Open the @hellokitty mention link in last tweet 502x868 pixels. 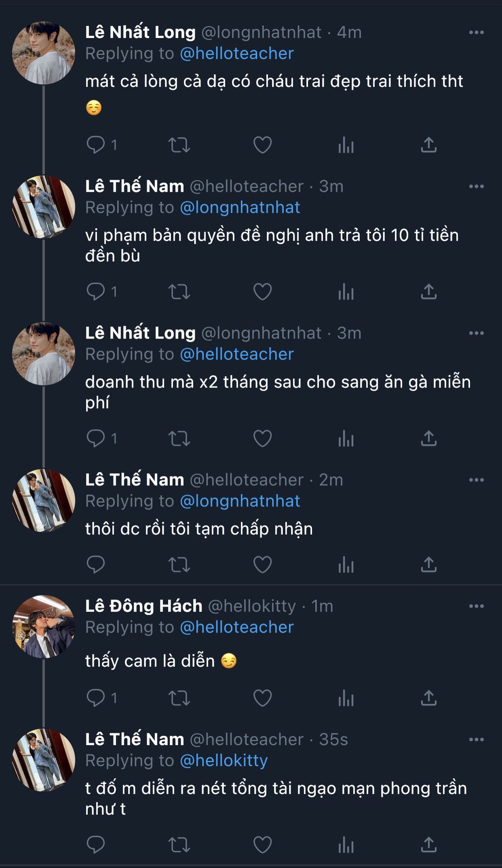[x=224, y=760]
